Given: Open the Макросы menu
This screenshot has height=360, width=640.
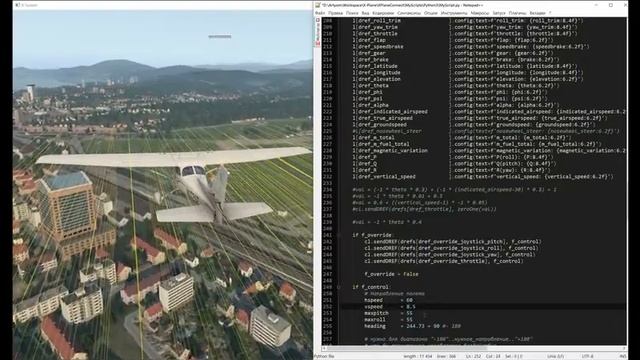Looking at the screenshot, I should [480, 13].
